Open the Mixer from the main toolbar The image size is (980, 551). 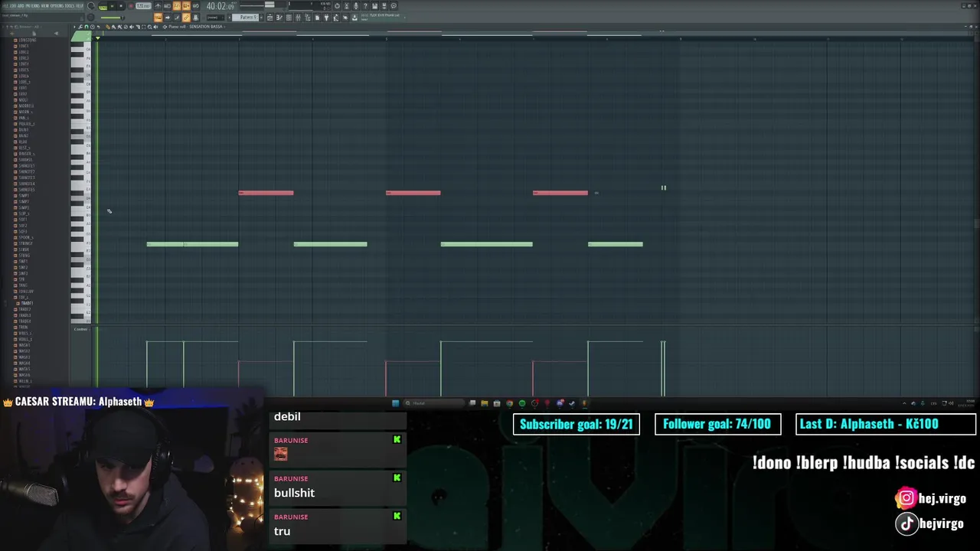click(298, 18)
